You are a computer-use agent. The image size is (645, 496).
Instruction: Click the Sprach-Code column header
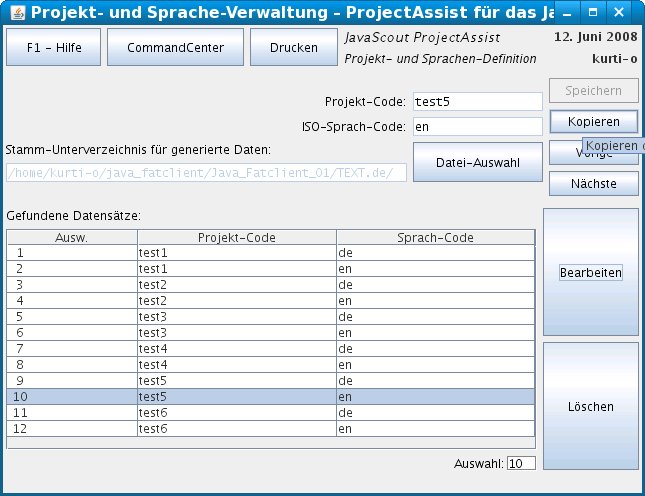[435, 238]
